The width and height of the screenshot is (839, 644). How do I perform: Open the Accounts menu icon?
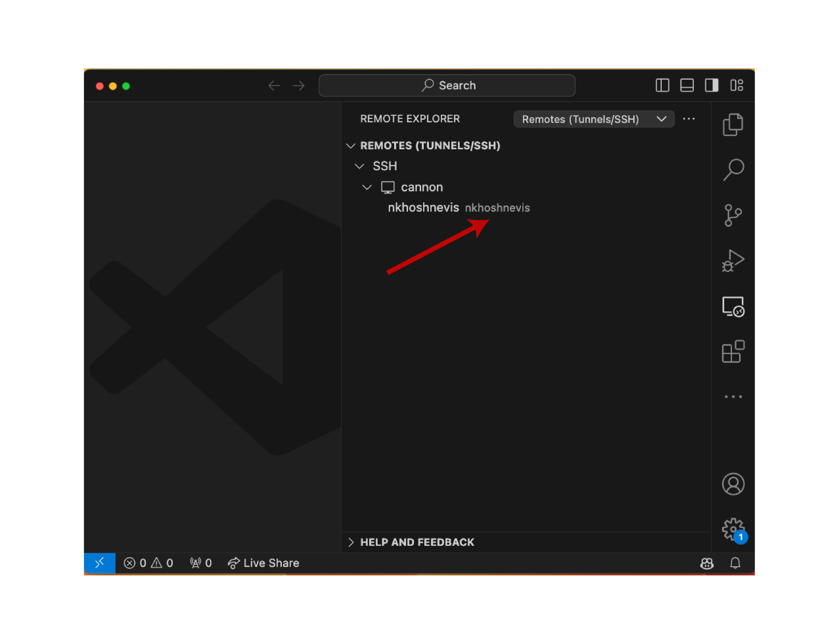[733, 484]
